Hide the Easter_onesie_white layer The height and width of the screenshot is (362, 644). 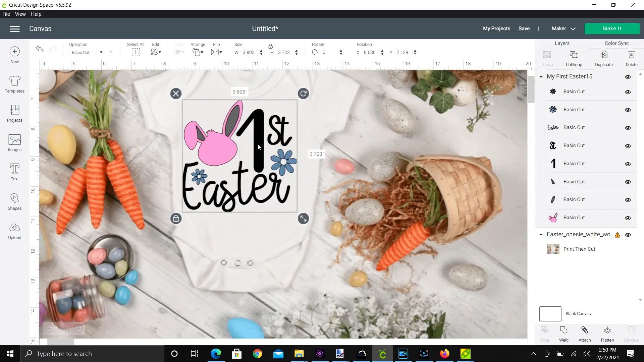(x=628, y=235)
